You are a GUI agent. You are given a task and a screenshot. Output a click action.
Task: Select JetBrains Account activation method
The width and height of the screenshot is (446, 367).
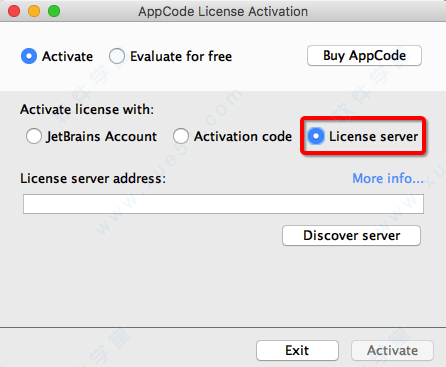point(34,136)
